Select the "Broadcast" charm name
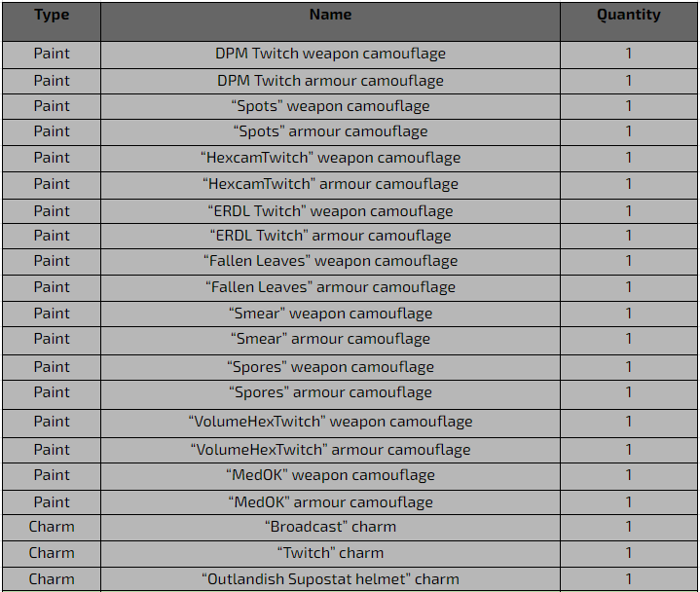The width and height of the screenshot is (700, 592). tap(330, 527)
